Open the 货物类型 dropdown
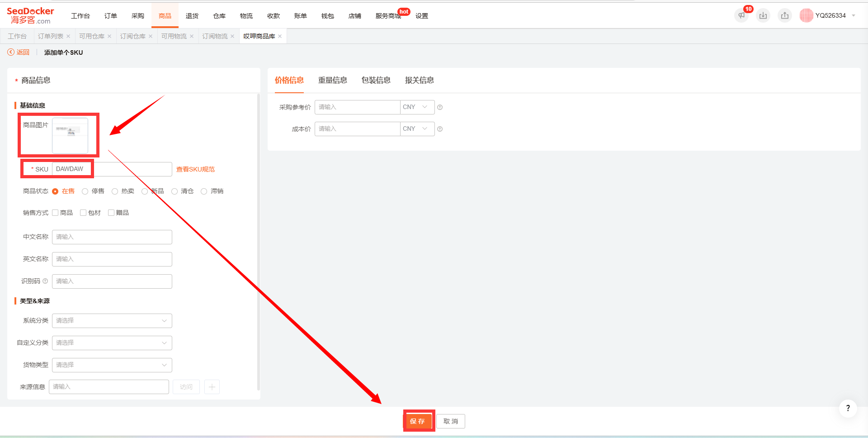The image size is (868, 438). pos(112,365)
